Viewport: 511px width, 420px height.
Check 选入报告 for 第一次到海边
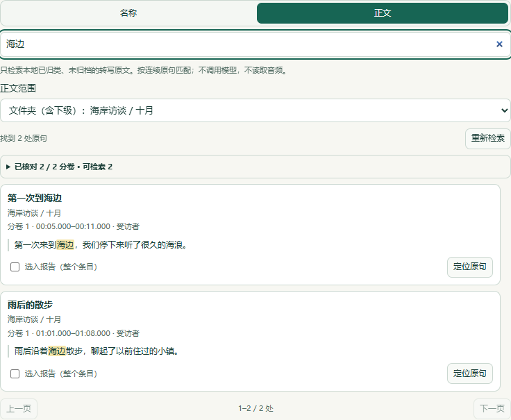click(15, 267)
